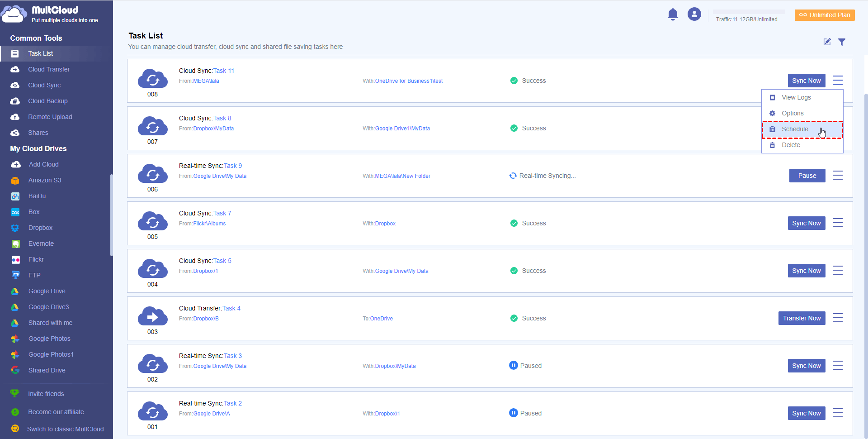Click the notification bell icon
This screenshot has width=868, height=439.
point(673,14)
